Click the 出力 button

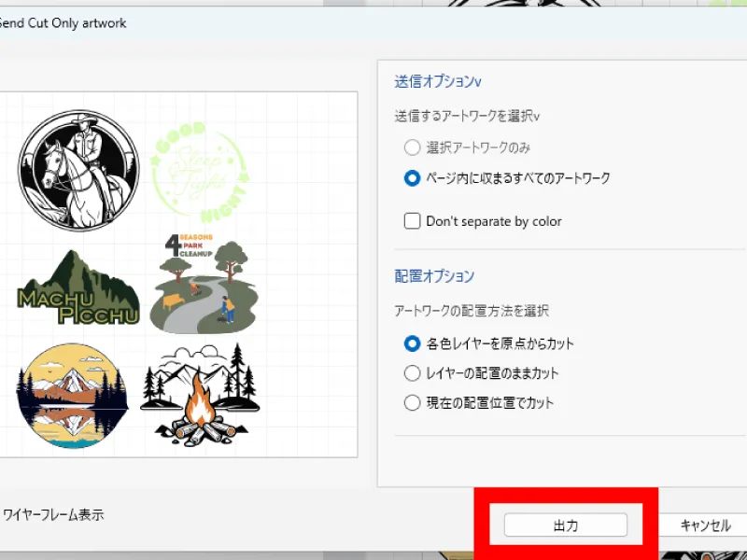(x=566, y=525)
